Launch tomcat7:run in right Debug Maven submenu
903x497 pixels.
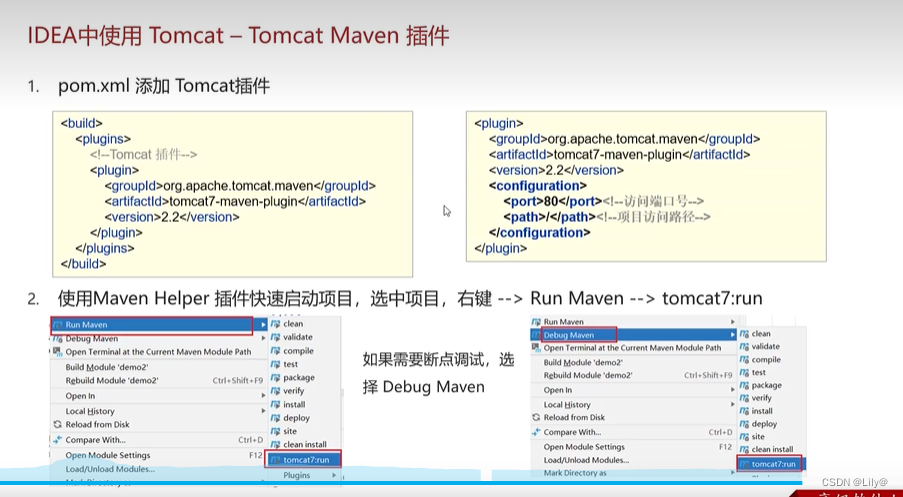pos(773,464)
